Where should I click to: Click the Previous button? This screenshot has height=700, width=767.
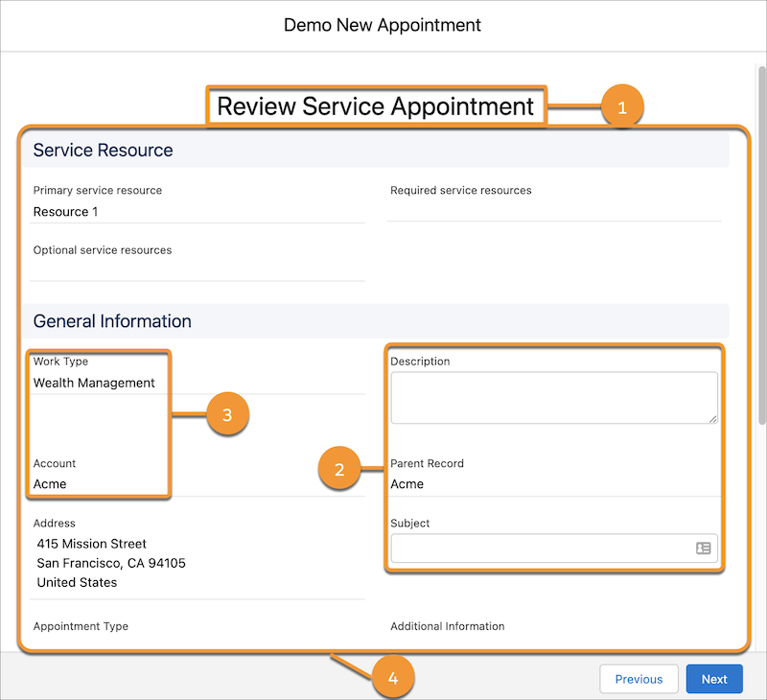pyautogui.click(x=639, y=678)
